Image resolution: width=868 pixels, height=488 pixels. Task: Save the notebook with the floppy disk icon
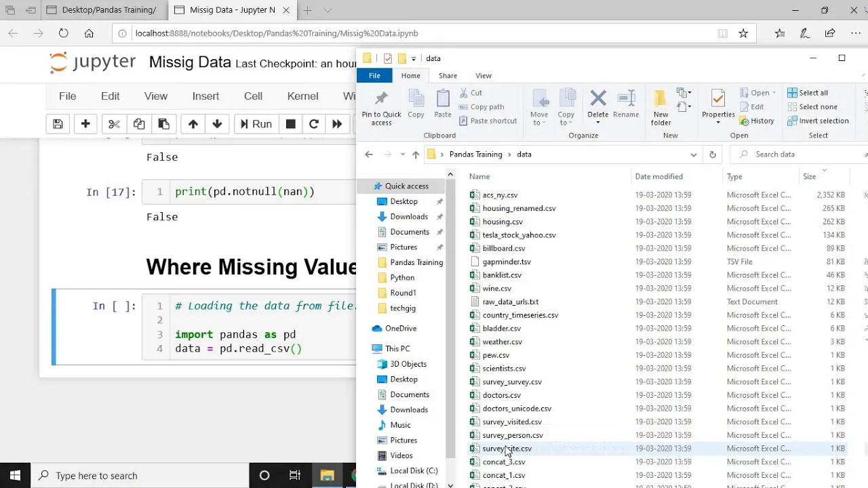58,124
